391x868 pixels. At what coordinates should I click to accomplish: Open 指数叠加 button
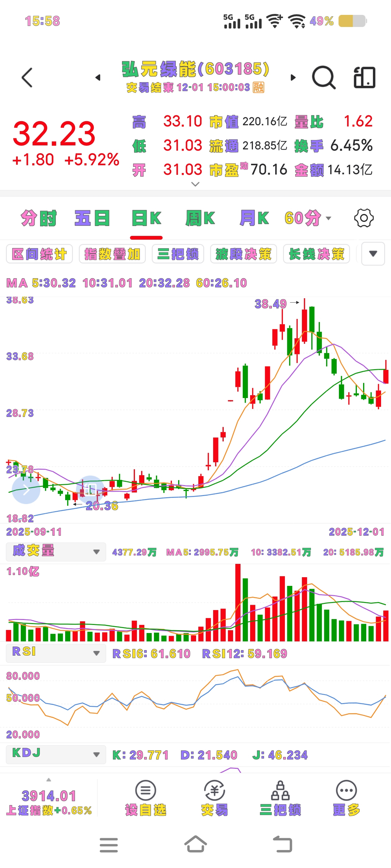(112, 254)
